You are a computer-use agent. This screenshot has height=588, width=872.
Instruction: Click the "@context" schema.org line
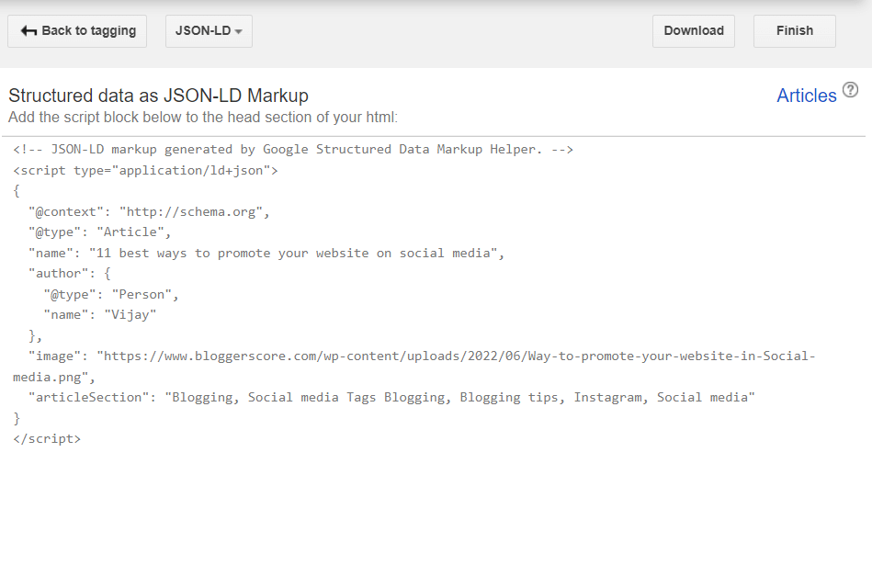[x=149, y=212]
